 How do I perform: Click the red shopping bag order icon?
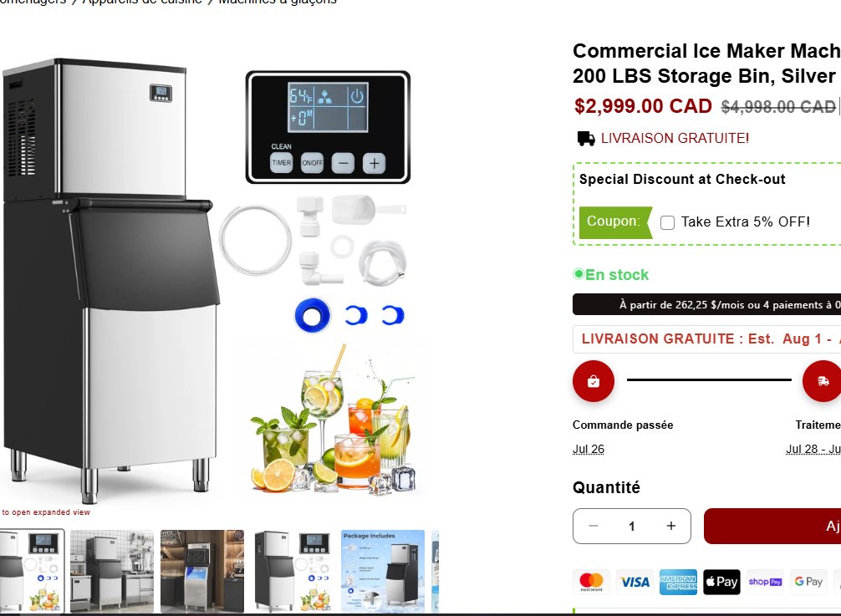coord(594,380)
